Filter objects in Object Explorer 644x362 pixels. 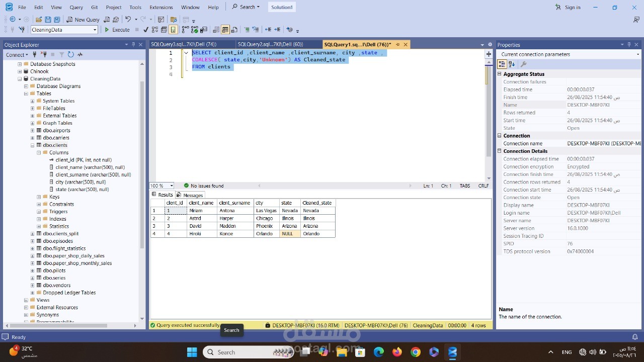click(x=62, y=54)
